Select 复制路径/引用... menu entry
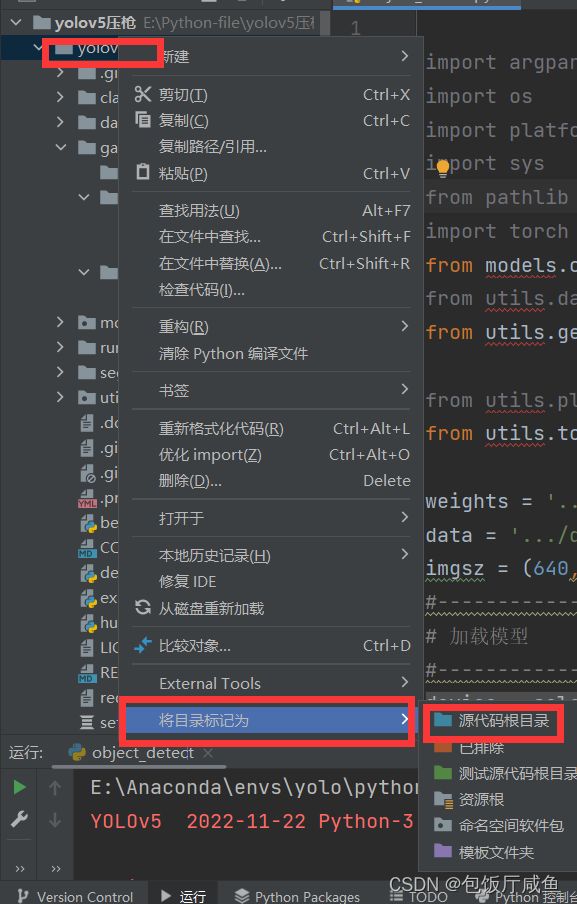The image size is (577, 904). (271, 146)
